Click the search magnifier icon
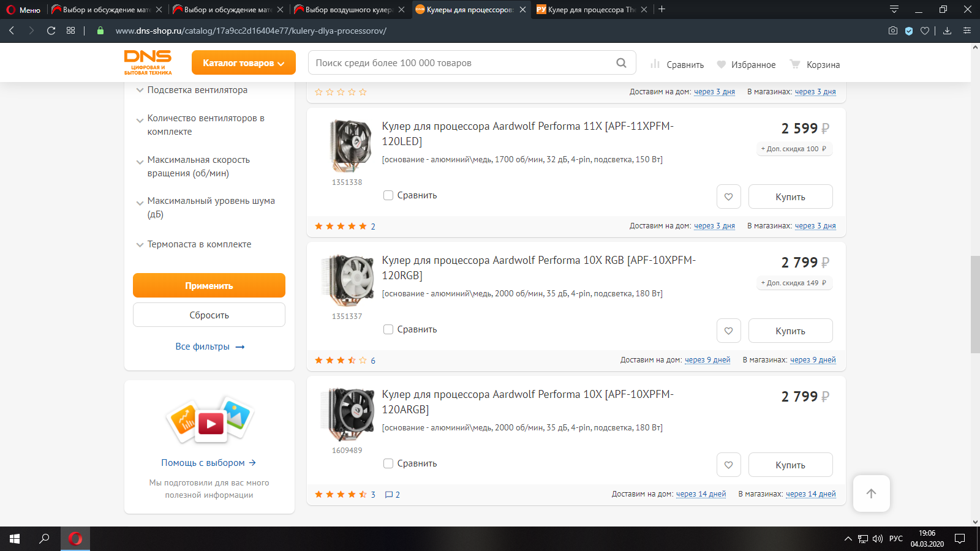Viewport: 980px width, 551px height. coord(621,62)
